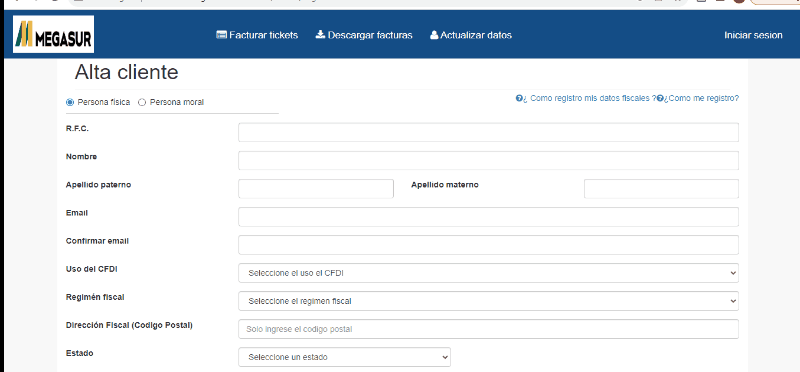Focus the Nombre input field
800x372 pixels.
coord(488,160)
